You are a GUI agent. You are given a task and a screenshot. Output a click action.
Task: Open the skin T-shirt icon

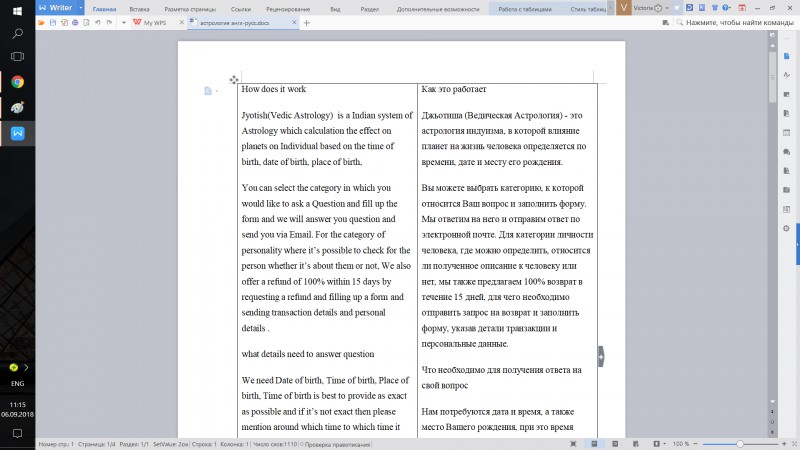(x=714, y=8)
